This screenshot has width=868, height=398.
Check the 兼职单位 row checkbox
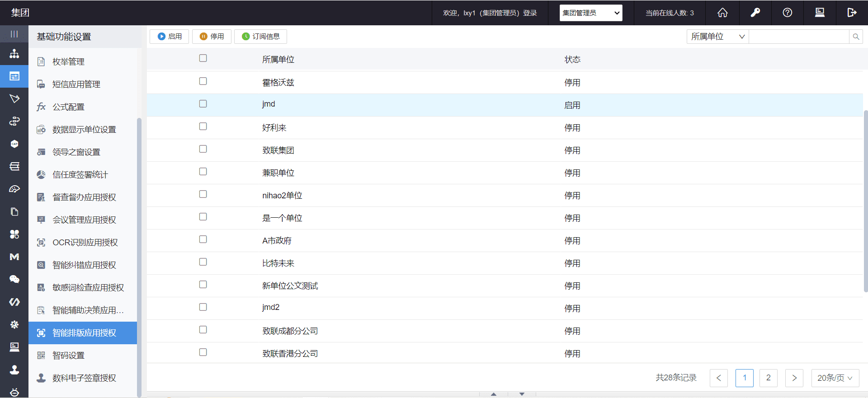point(203,172)
